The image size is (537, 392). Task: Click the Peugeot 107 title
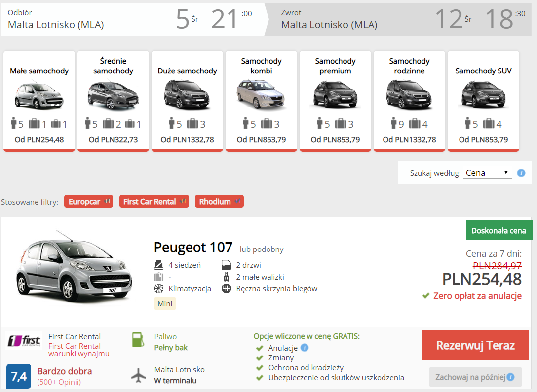[x=193, y=247]
